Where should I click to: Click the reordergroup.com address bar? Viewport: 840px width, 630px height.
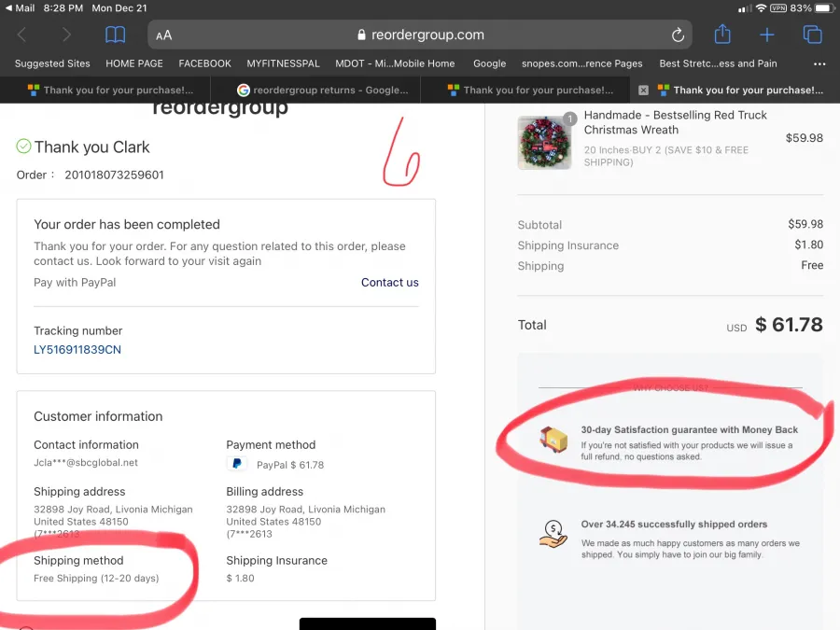420,35
